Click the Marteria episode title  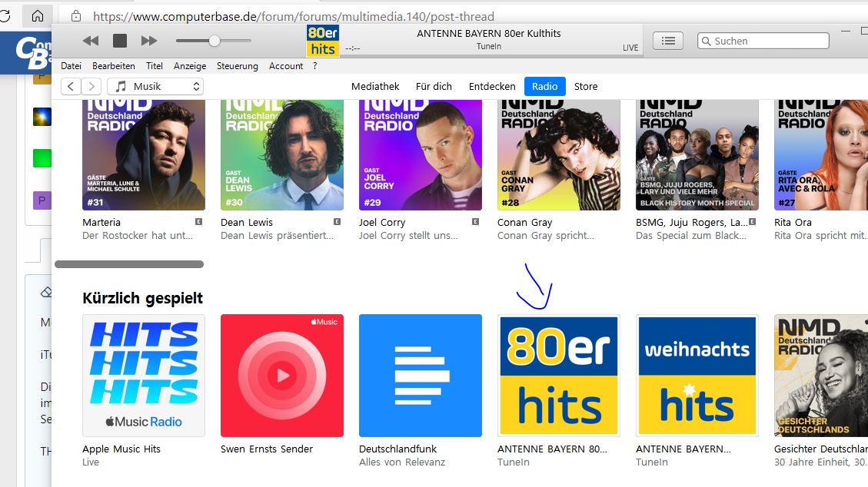[101, 222]
